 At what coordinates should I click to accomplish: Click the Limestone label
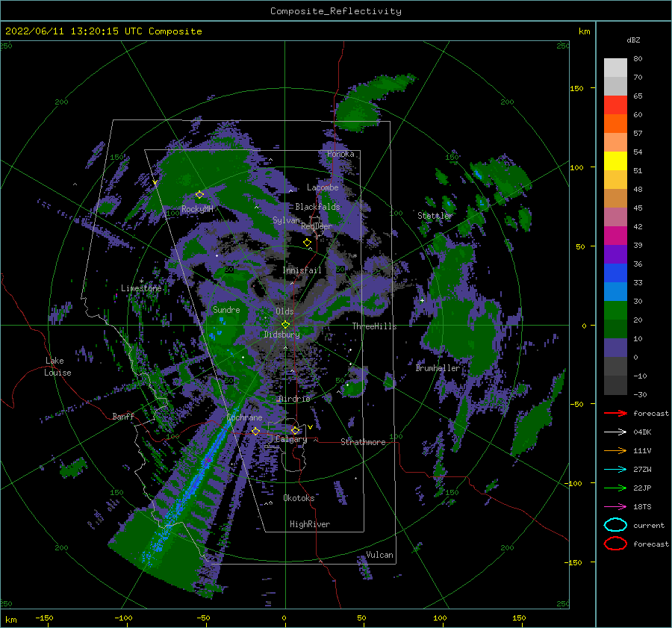point(141,288)
